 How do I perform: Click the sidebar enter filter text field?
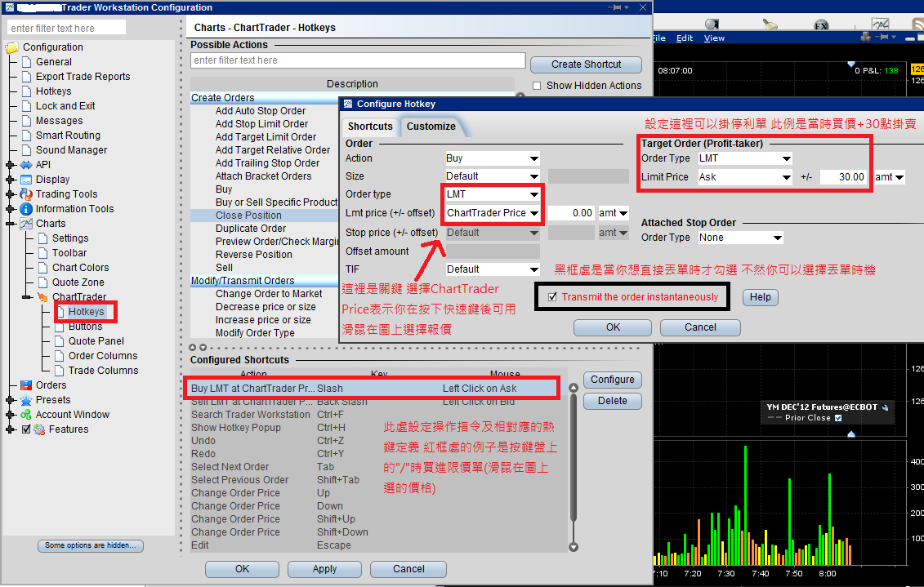(67, 29)
